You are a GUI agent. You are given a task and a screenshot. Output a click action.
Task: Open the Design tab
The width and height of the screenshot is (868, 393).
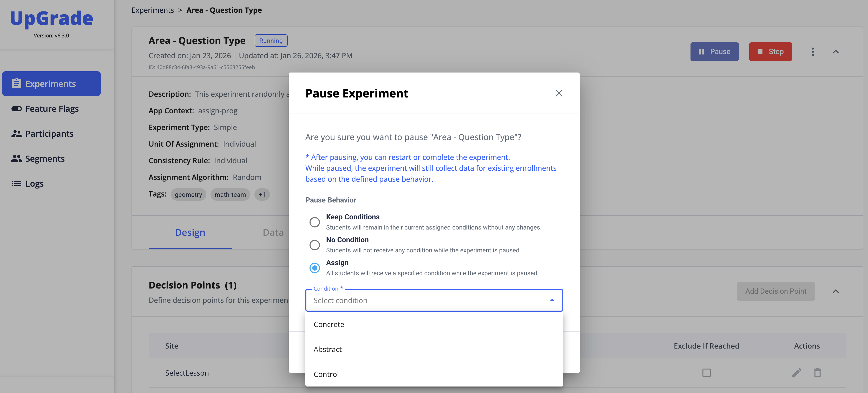coord(190,233)
